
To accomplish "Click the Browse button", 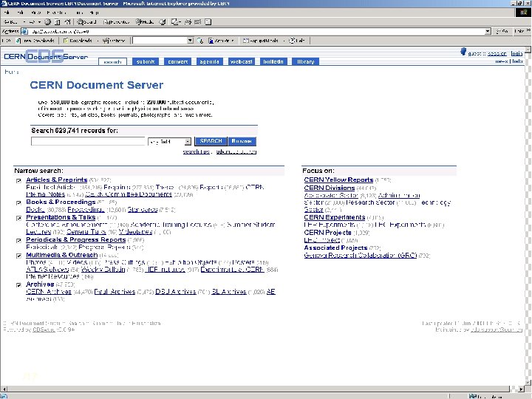I will coord(242,141).
